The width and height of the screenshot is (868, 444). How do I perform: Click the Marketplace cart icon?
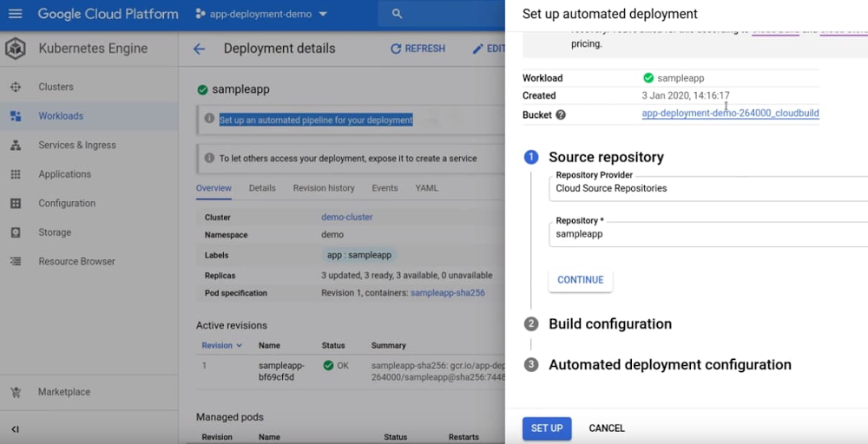point(16,392)
